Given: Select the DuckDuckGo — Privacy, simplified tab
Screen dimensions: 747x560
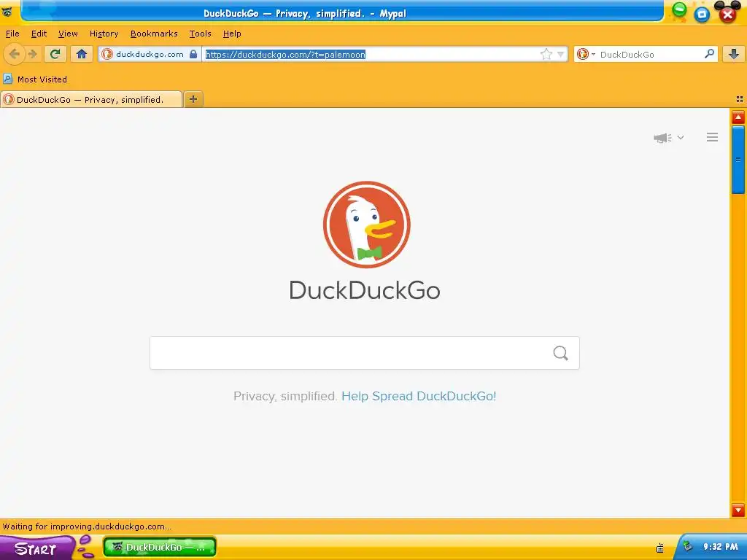Looking at the screenshot, I should tap(91, 99).
